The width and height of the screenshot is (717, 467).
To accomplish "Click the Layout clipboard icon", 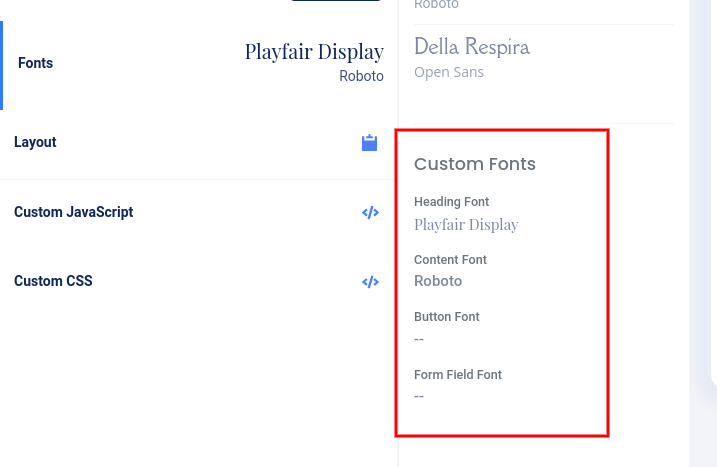I will pyautogui.click(x=369, y=143).
